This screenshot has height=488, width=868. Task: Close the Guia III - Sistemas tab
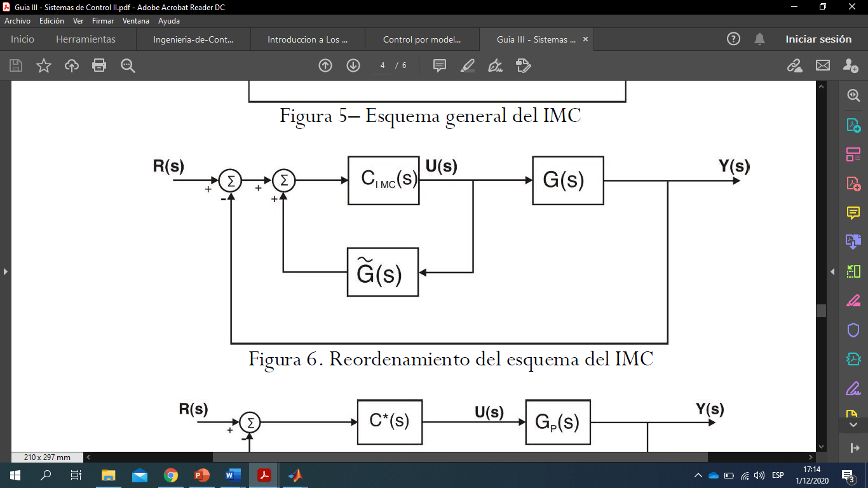click(585, 39)
